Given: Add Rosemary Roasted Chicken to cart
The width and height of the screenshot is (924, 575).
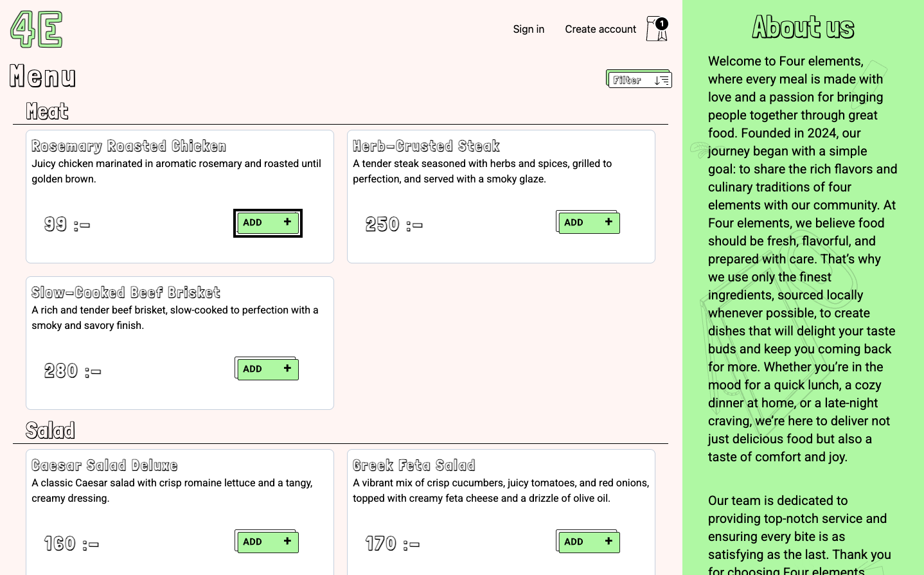Looking at the screenshot, I should click(x=267, y=223).
